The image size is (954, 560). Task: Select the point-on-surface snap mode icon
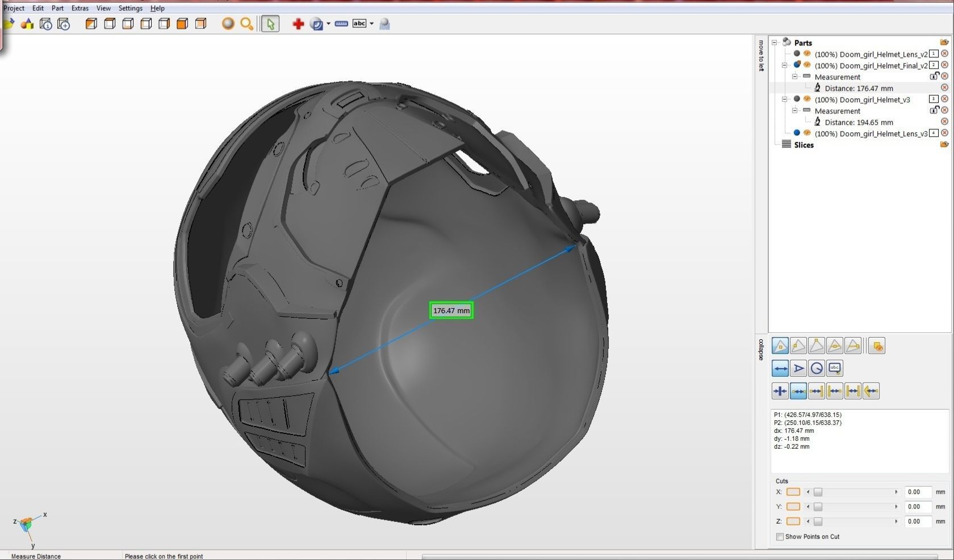click(780, 346)
